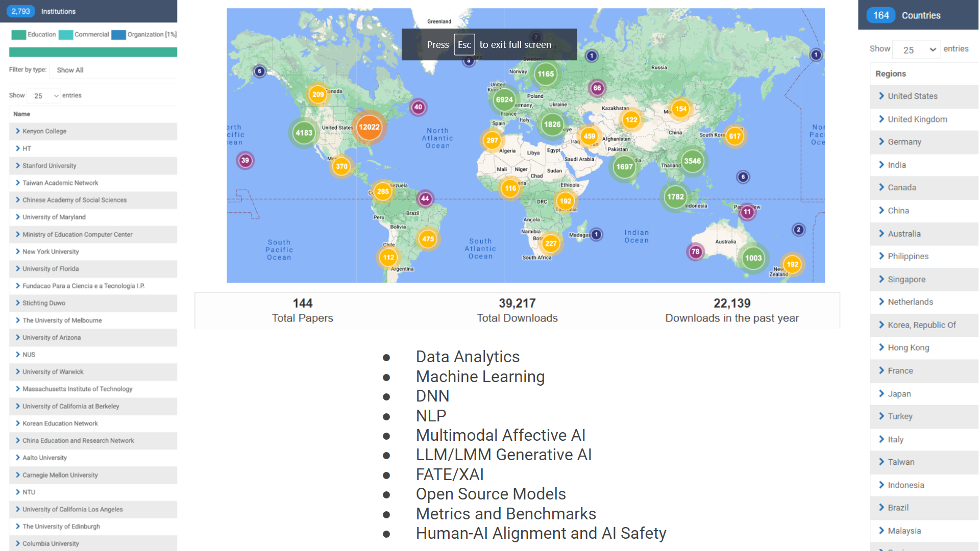Open the institutions entries count dropdown
The image size is (980, 551).
click(x=45, y=96)
